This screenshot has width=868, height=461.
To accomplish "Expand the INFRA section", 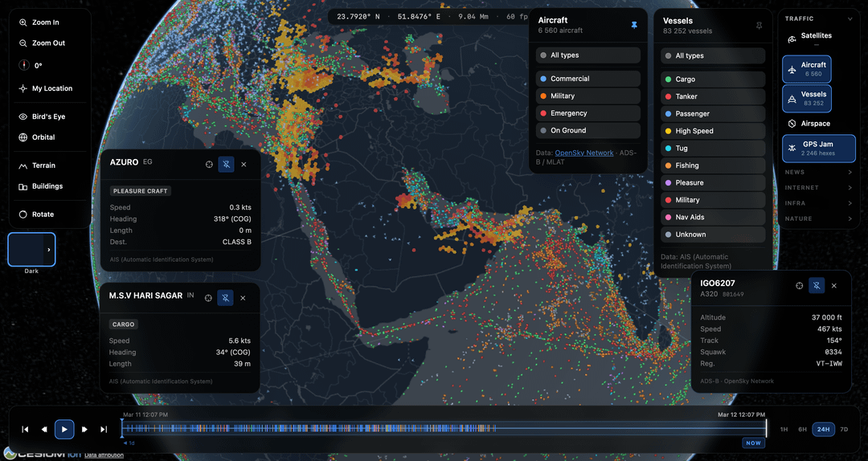I will 818,203.
